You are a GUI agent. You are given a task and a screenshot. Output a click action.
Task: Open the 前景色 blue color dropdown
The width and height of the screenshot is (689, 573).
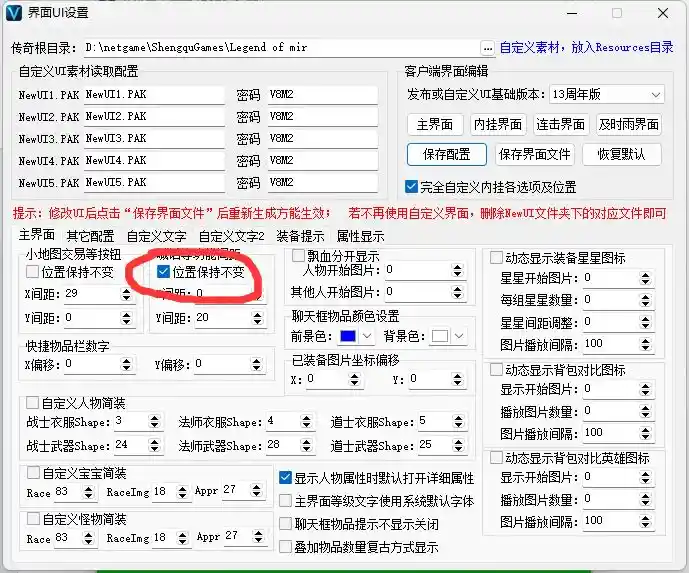(x=355, y=336)
